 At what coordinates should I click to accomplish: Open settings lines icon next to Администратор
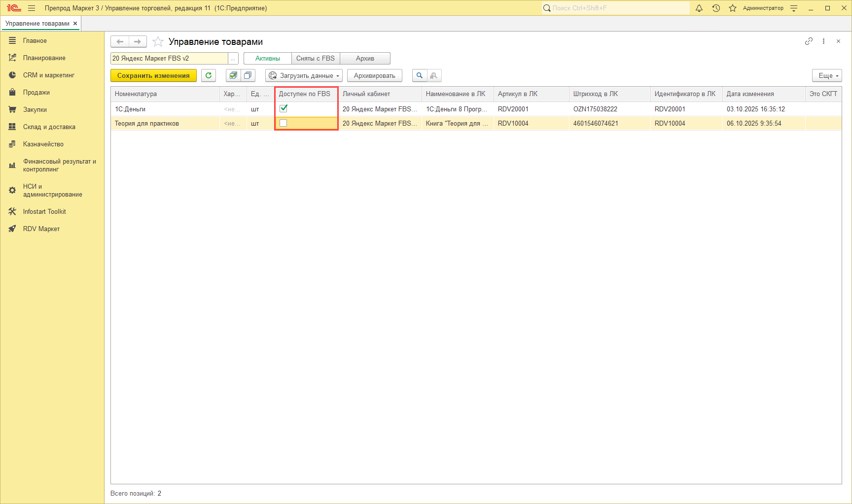click(x=794, y=8)
